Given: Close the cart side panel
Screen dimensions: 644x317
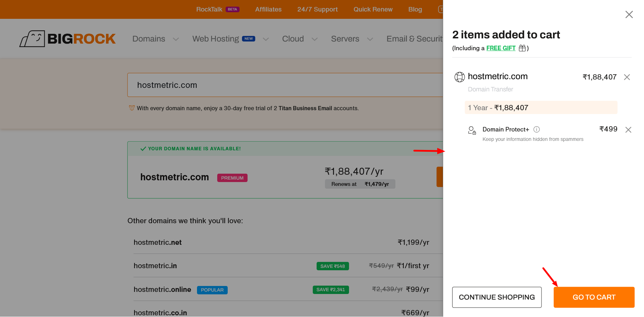Looking at the screenshot, I should click(629, 15).
